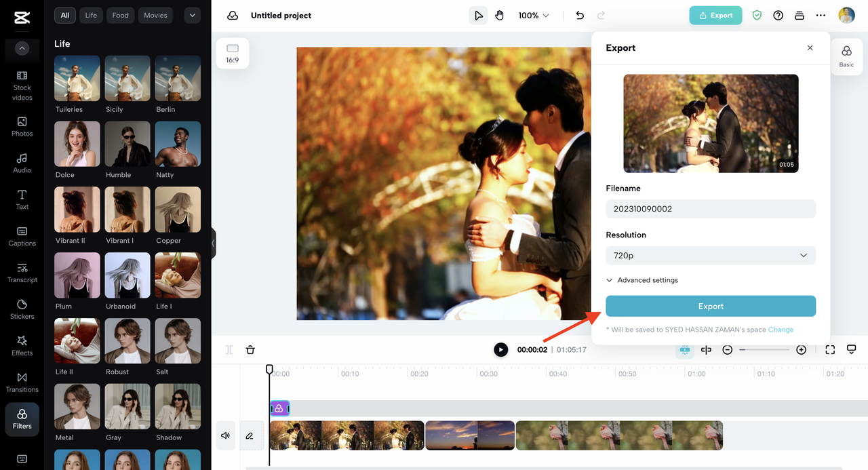
Task: Click the undo arrow icon
Action: tap(580, 16)
